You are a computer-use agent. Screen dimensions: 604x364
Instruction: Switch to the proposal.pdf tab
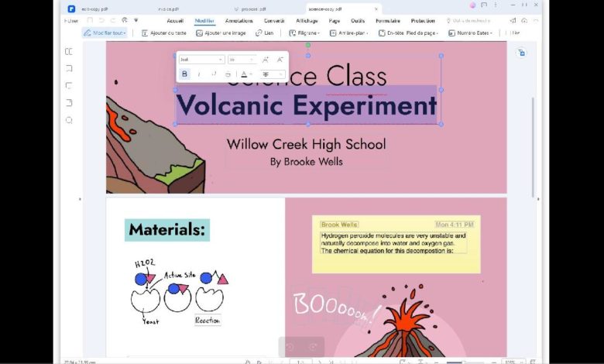(250, 9)
